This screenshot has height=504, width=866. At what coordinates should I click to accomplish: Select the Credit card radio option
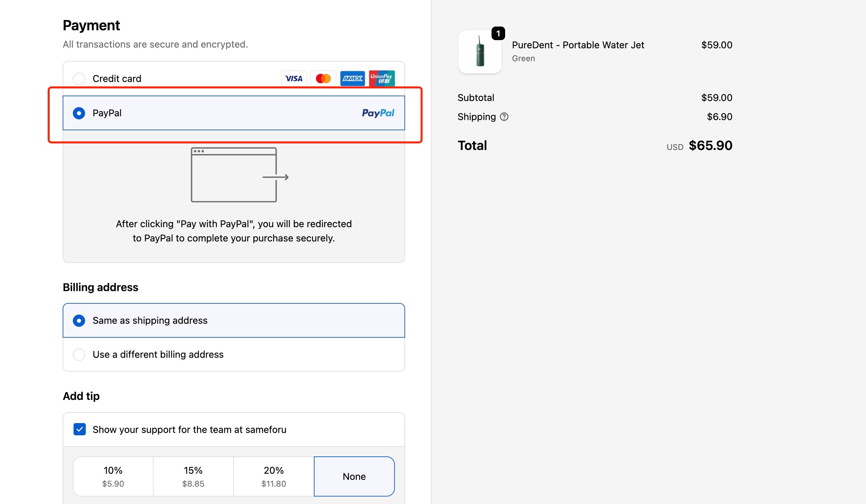pyautogui.click(x=79, y=79)
